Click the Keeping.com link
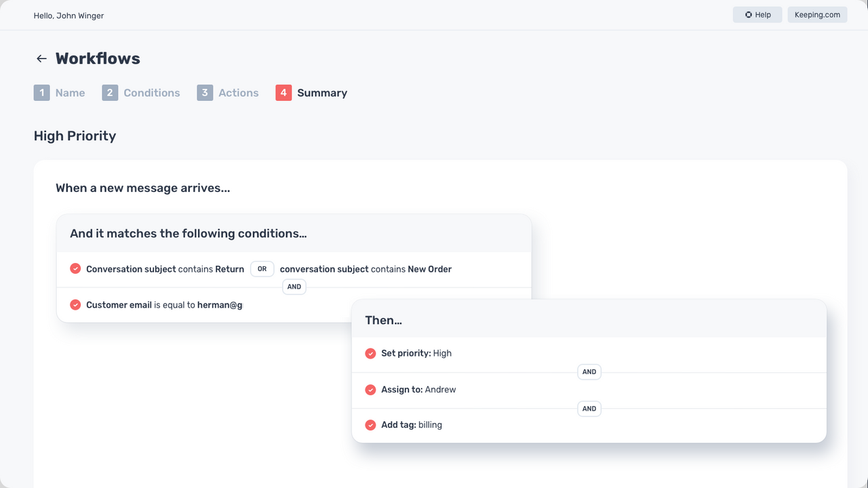The height and width of the screenshot is (488, 868). coord(817,14)
